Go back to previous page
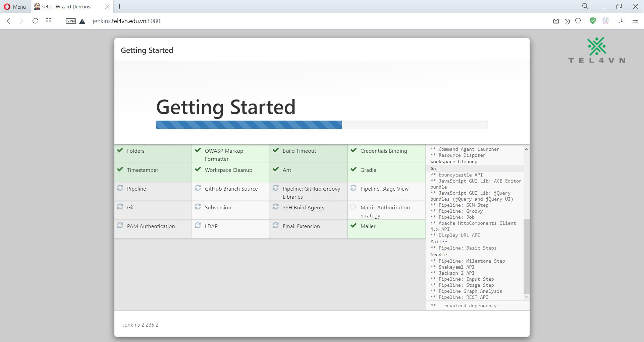Screen dimensions: 644x342 [x=9, y=21]
